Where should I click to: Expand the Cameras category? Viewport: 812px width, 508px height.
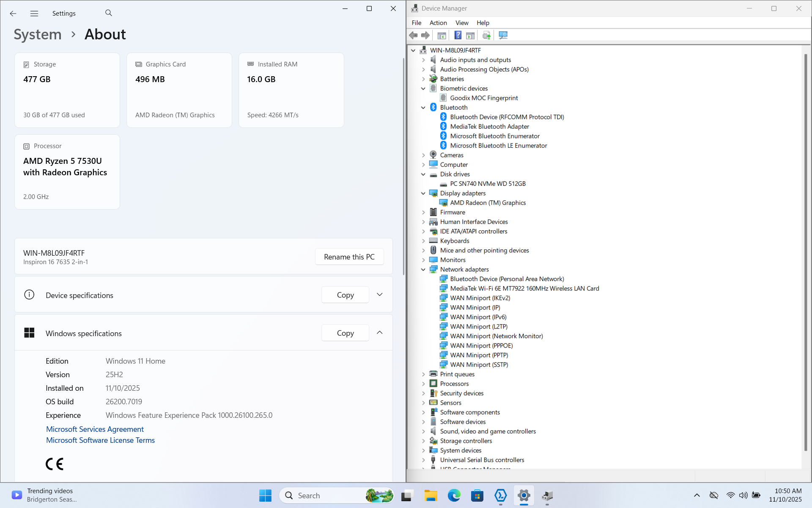(x=423, y=155)
